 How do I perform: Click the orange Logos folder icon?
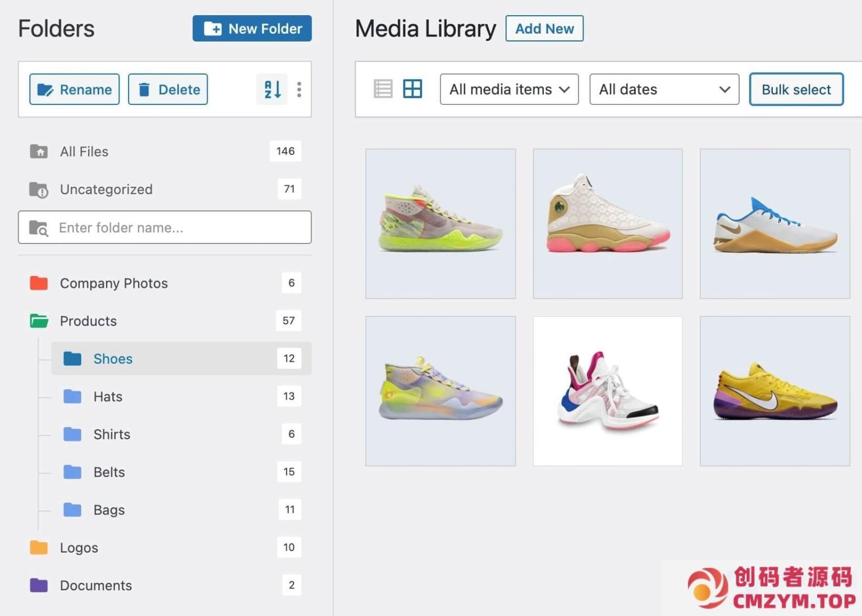[39, 547]
